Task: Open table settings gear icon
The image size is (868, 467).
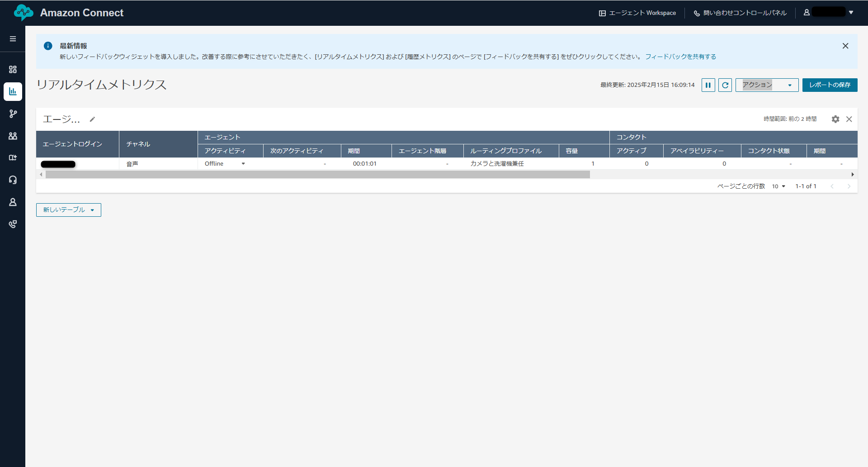Action: pyautogui.click(x=835, y=119)
